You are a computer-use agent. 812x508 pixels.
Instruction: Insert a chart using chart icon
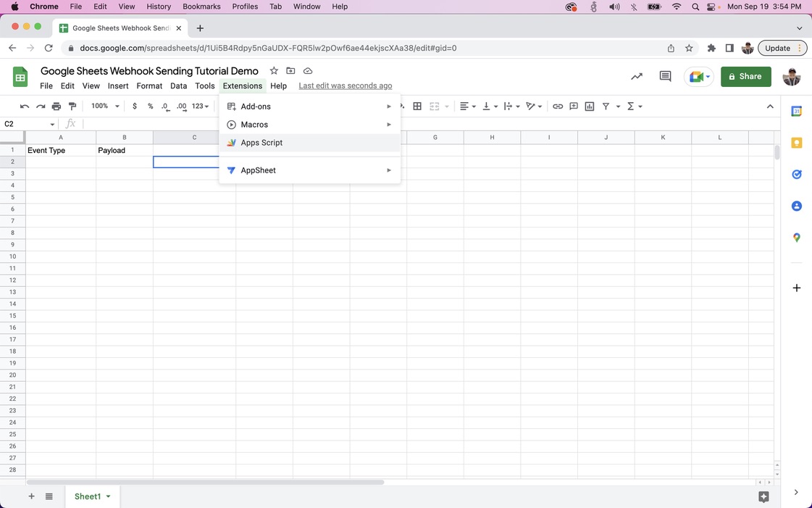[590, 106]
